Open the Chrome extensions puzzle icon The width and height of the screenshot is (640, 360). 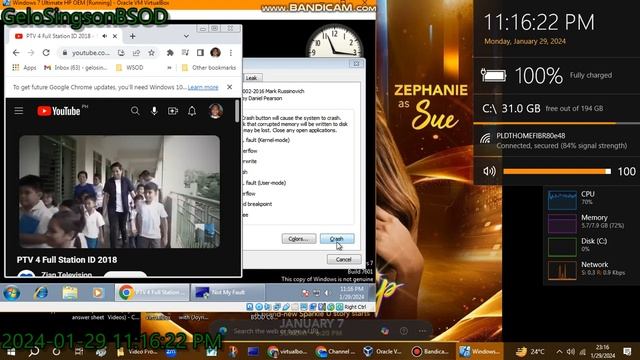[170, 53]
